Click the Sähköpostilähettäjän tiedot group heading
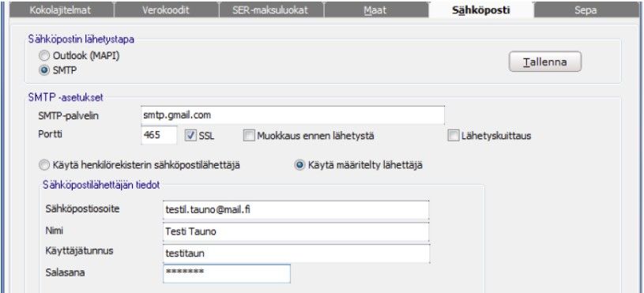644x293 pixels. 101,185
